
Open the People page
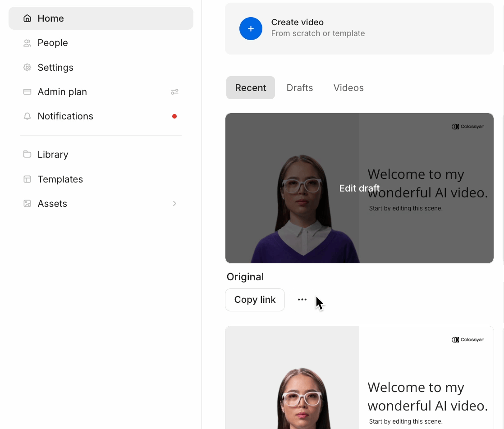coord(101,43)
